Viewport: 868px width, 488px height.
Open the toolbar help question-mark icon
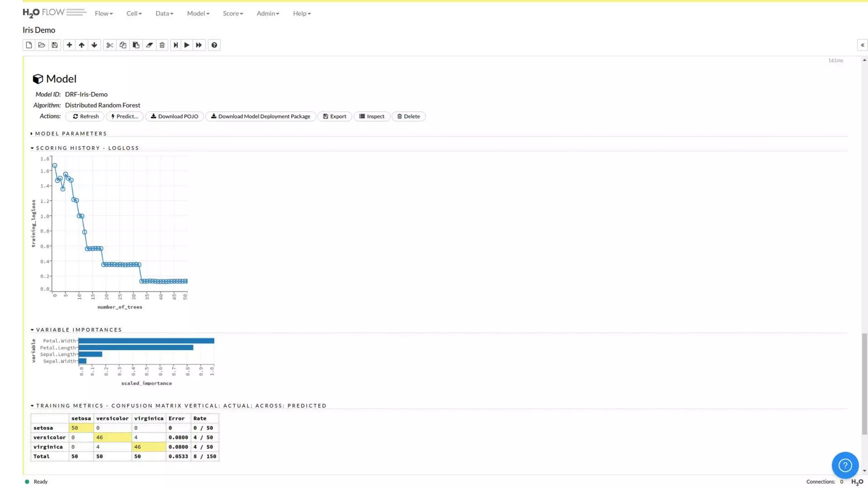pyautogui.click(x=214, y=45)
